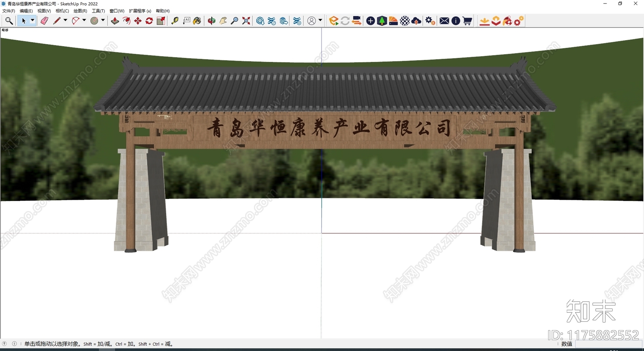The height and width of the screenshot is (351, 644).
Task: Select the Pan hand tool
Action: click(223, 21)
